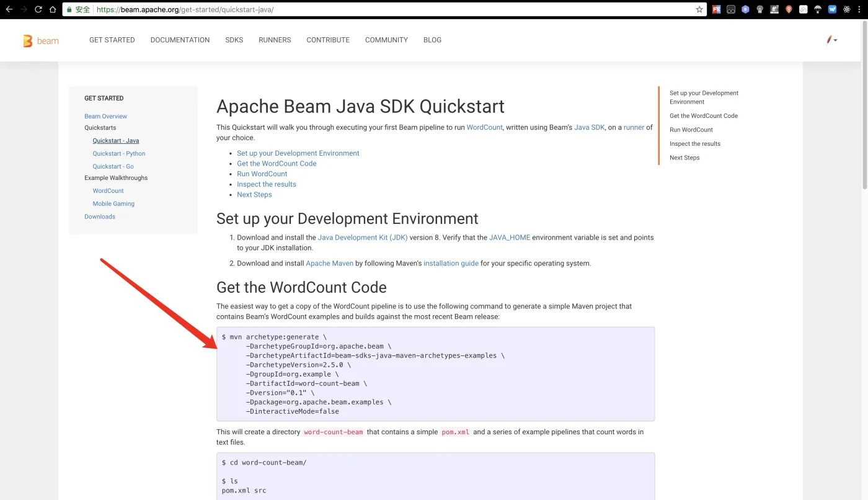The width and height of the screenshot is (868, 500).
Task: Select right TOC Set up your Development Environment
Action: tap(704, 97)
